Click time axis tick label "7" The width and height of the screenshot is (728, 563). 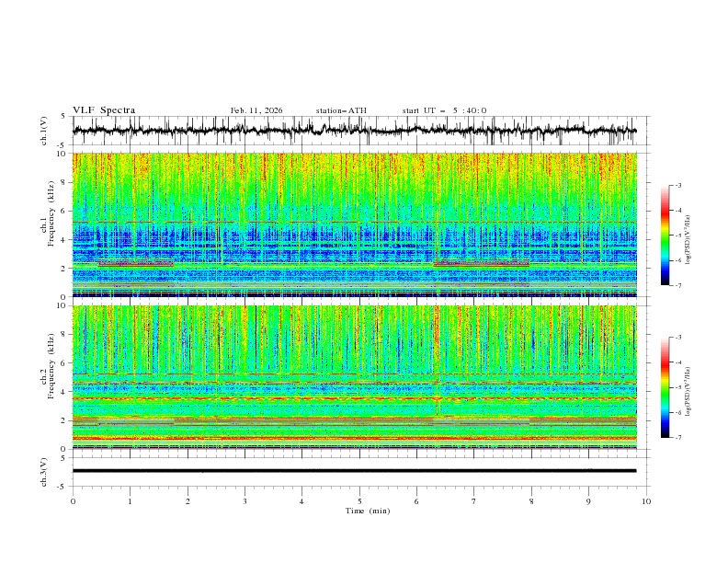click(x=474, y=501)
